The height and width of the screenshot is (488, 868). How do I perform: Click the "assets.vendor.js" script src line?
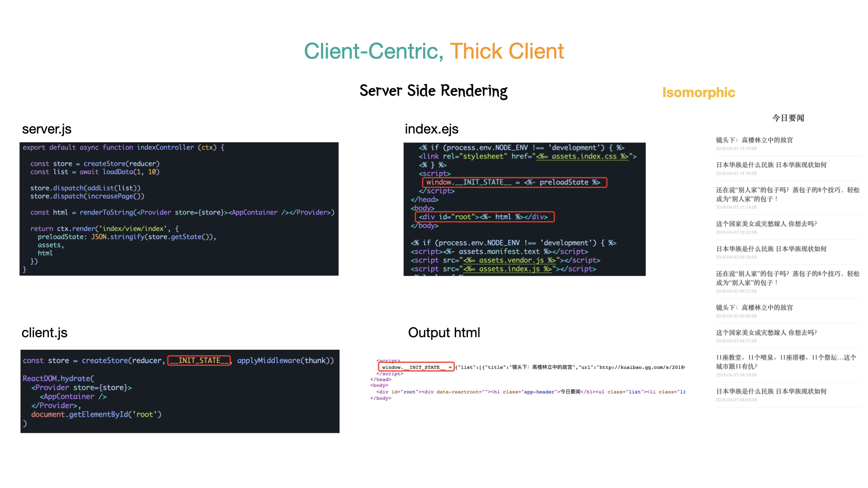(x=505, y=260)
